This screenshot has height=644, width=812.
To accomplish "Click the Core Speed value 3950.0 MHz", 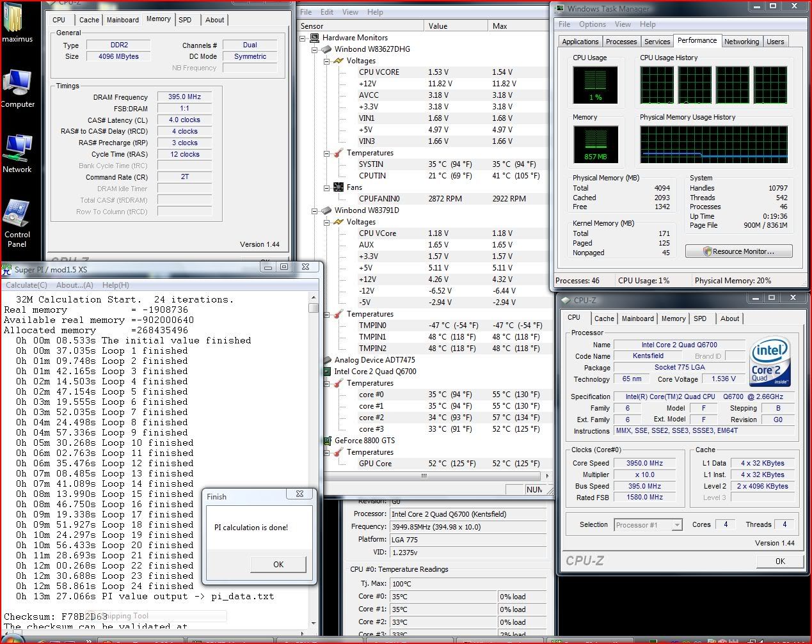I will (x=644, y=463).
